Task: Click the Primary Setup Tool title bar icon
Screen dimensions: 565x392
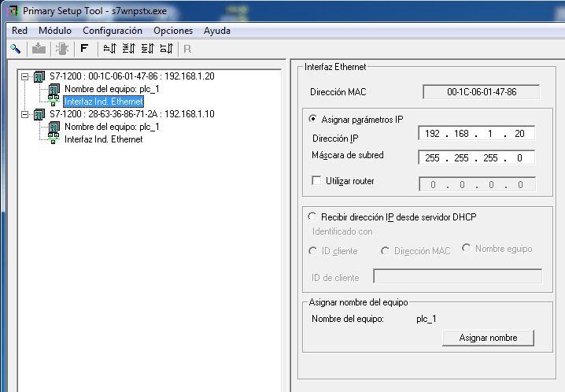Action: [13, 11]
